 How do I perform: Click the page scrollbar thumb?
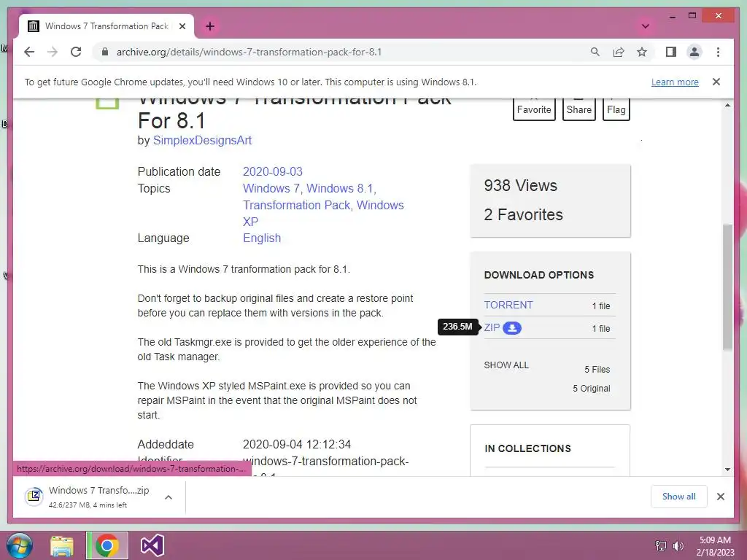point(727,287)
